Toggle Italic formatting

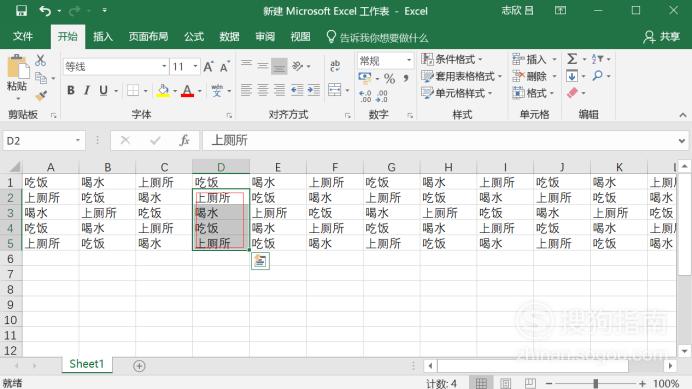[87, 91]
